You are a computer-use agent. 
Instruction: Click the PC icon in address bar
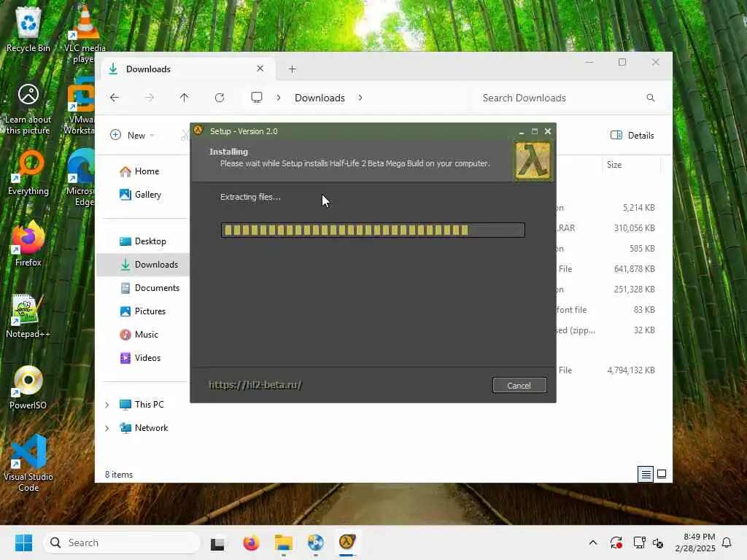257,98
